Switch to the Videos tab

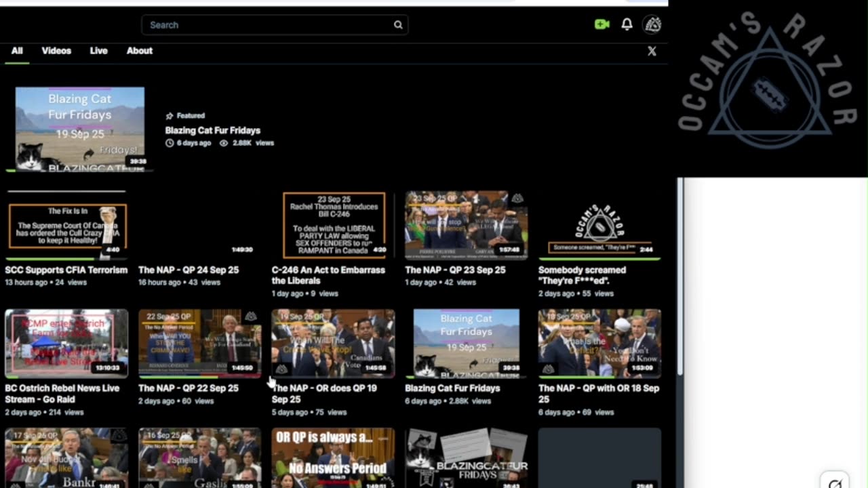click(x=56, y=51)
